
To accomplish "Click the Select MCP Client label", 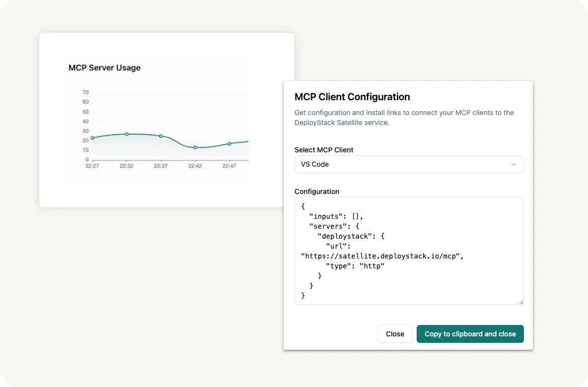I will (324, 150).
